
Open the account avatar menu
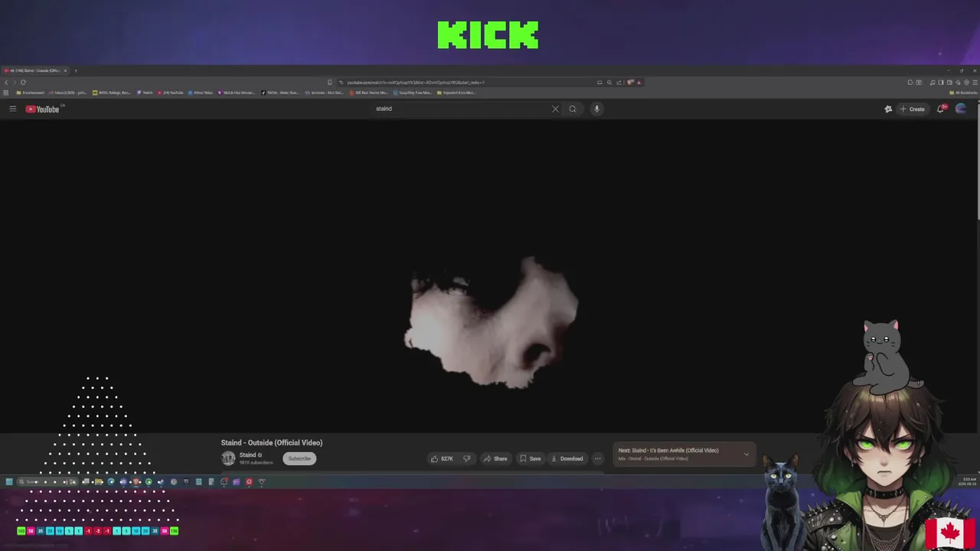click(961, 109)
